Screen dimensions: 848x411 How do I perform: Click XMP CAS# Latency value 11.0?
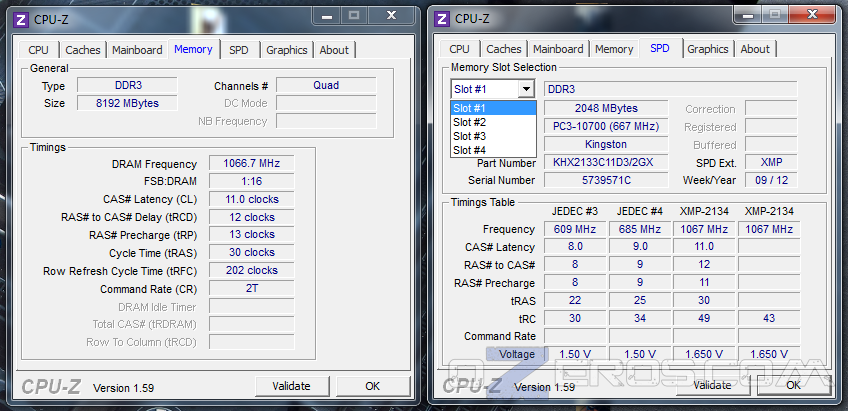click(704, 247)
